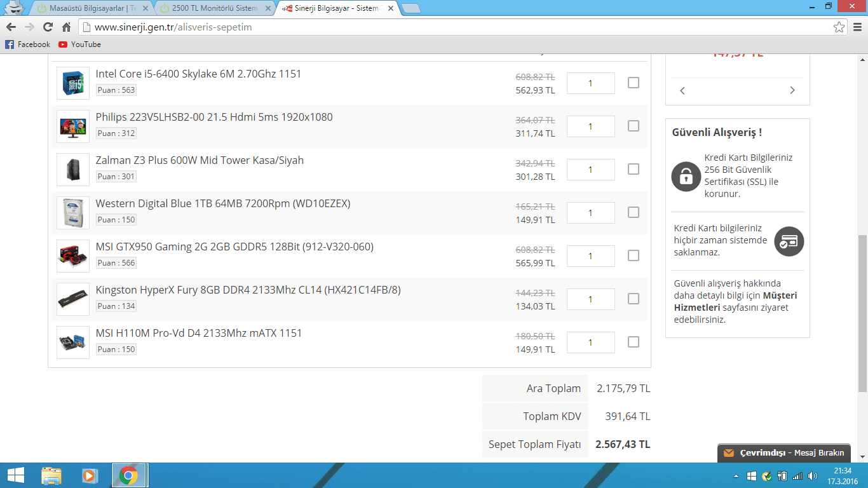Open the Kingston HyperX RAM thumbnail
Screen dimensions: 868x488
point(73,299)
